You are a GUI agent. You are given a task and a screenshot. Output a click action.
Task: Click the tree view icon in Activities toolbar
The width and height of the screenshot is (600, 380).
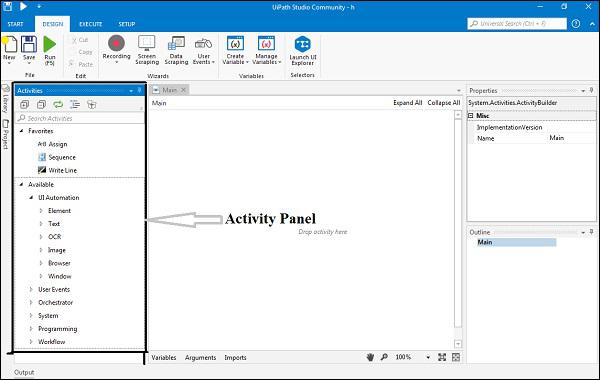click(x=75, y=104)
